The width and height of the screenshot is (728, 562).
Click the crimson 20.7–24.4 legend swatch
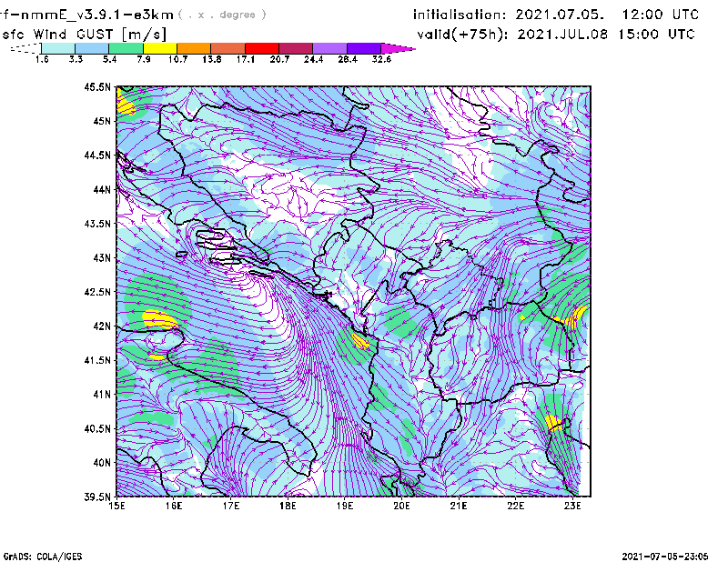(x=297, y=48)
